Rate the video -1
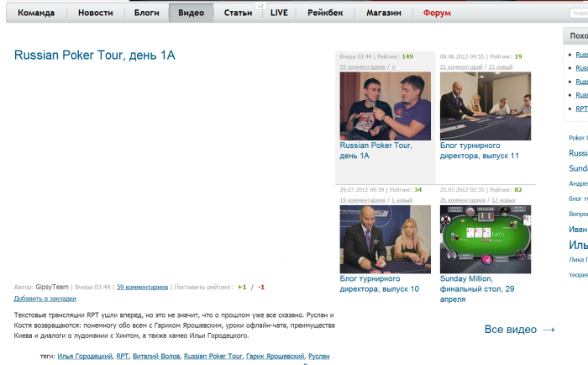Screen dimensions: 588x365 [x=261, y=287]
